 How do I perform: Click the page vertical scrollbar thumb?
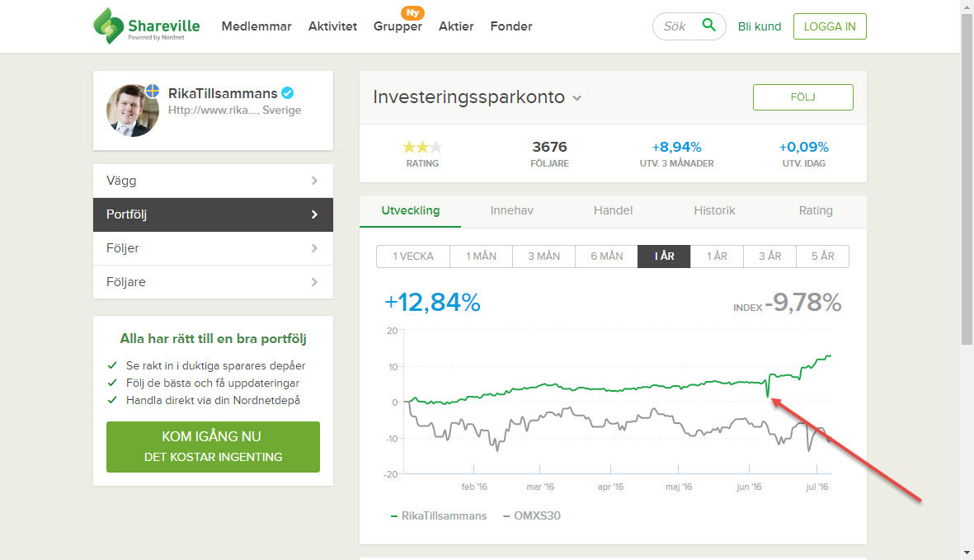pos(967,173)
